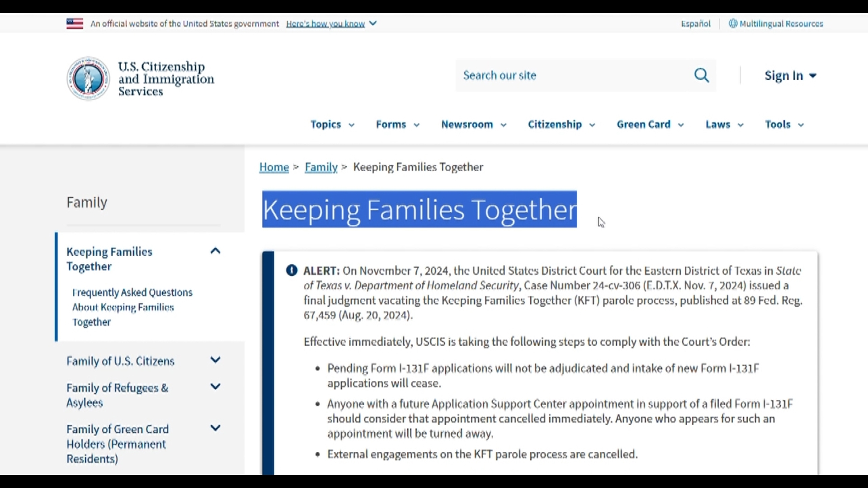The width and height of the screenshot is (868, 488).
Task: Click the Keeping Families Together menu item
Action: 109,258
